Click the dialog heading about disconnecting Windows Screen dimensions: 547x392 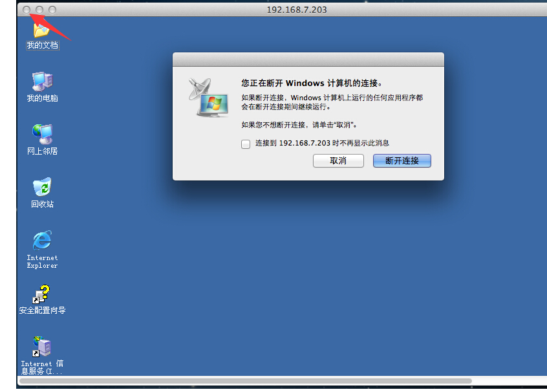312,83
